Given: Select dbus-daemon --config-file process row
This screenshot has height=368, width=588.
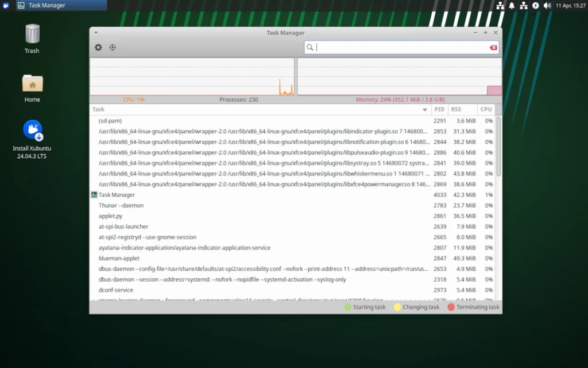Looking at the screenshot, I should [x=292, y=269].
